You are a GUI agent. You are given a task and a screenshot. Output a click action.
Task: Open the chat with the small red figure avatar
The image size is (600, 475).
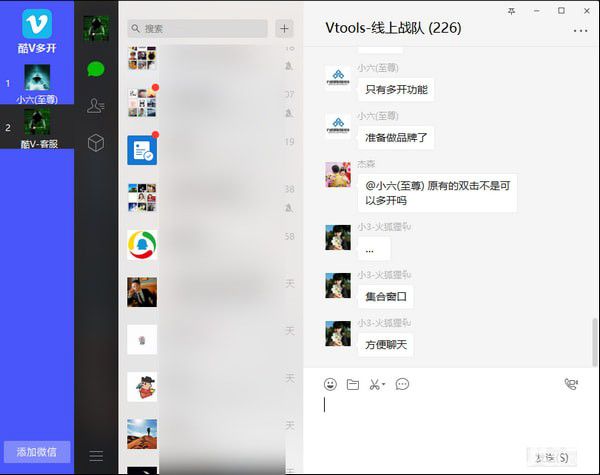coord(142,340)
